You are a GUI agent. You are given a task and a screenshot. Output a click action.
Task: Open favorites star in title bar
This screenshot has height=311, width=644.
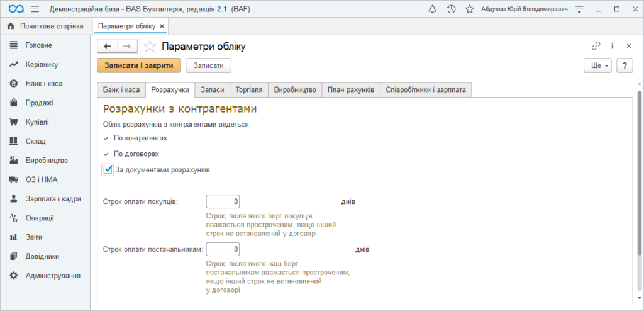(469, 9)
